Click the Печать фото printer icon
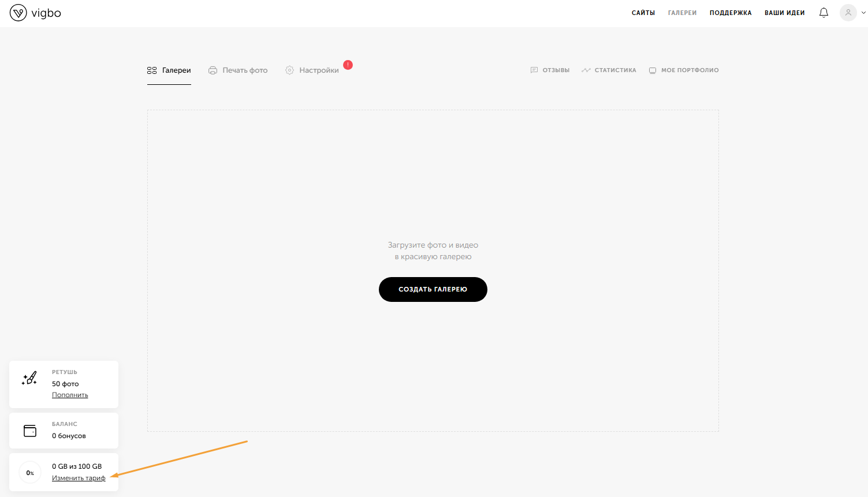This screenshot has width=868, height=497. point(213,70)
